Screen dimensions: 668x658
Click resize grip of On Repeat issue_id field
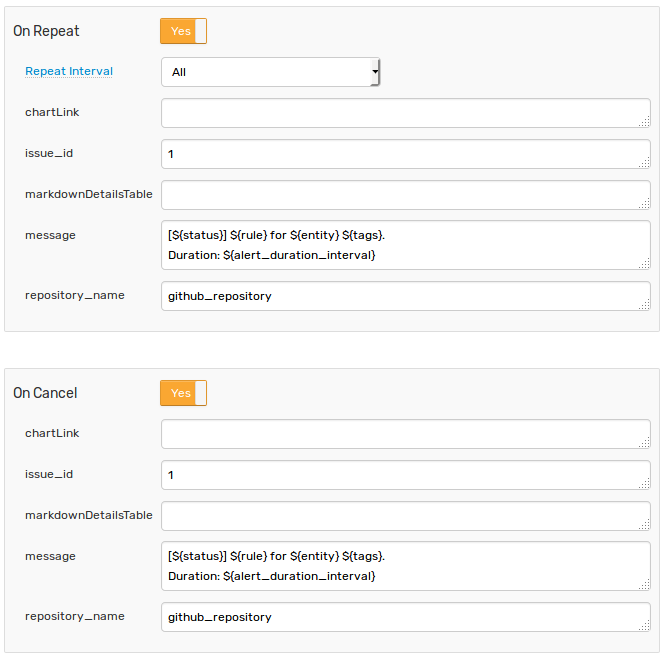pos(645,163)
